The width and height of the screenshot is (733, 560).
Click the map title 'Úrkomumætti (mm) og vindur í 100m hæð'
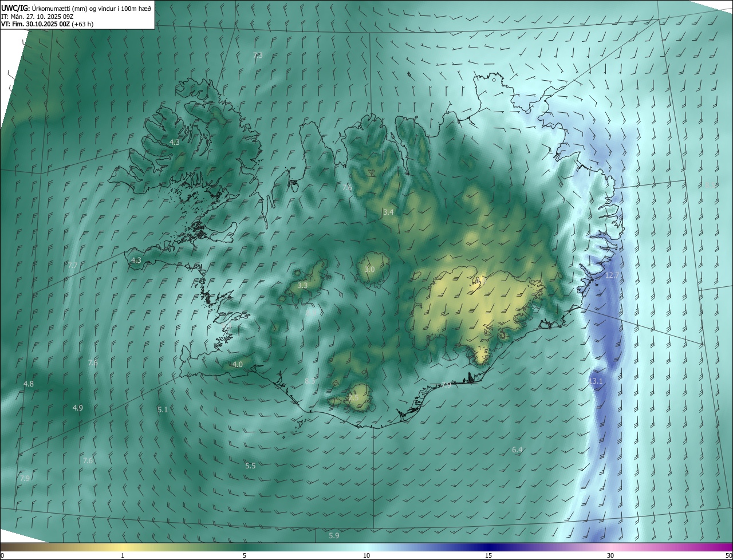click(x=92, y=8)
